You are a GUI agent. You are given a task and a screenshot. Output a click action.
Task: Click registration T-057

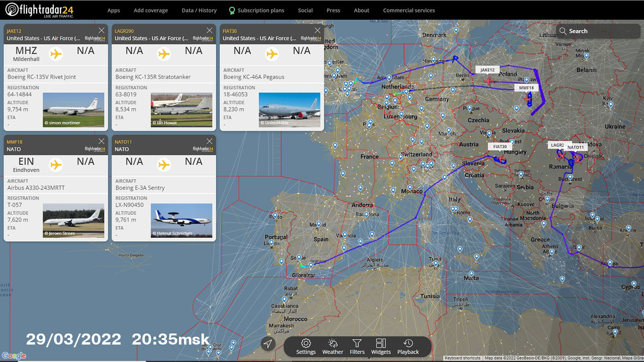(16, 205)
